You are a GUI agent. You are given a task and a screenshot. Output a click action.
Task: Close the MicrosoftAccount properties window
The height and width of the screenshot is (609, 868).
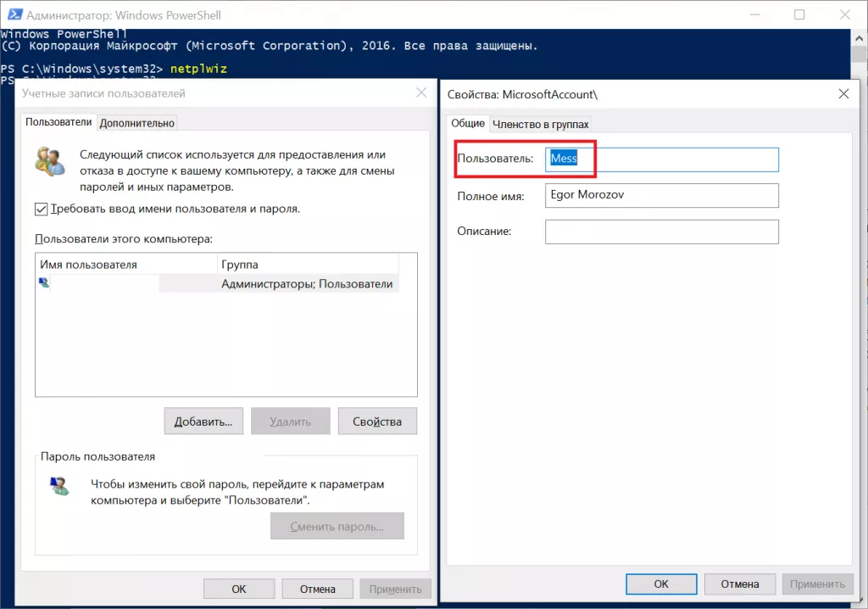[x=843, y=94]
